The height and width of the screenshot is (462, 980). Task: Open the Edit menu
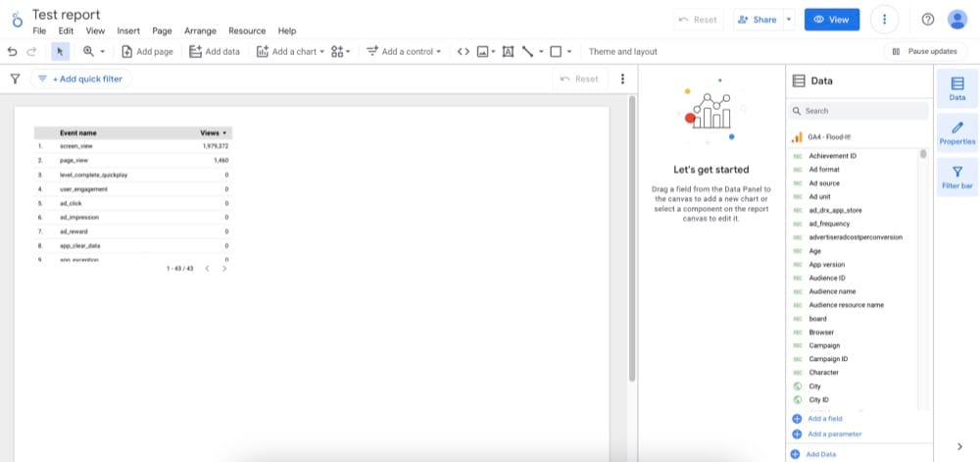pyautogui.click(x=66, y=30)
